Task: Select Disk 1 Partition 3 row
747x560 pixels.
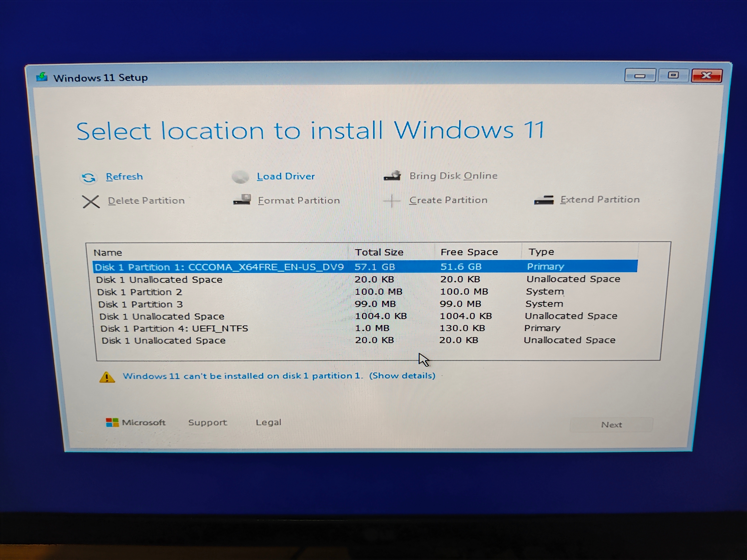Action: (140, 304)
